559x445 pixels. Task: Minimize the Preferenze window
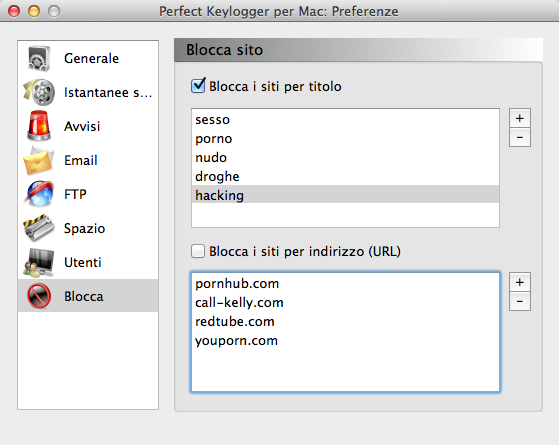coord(34,11)
